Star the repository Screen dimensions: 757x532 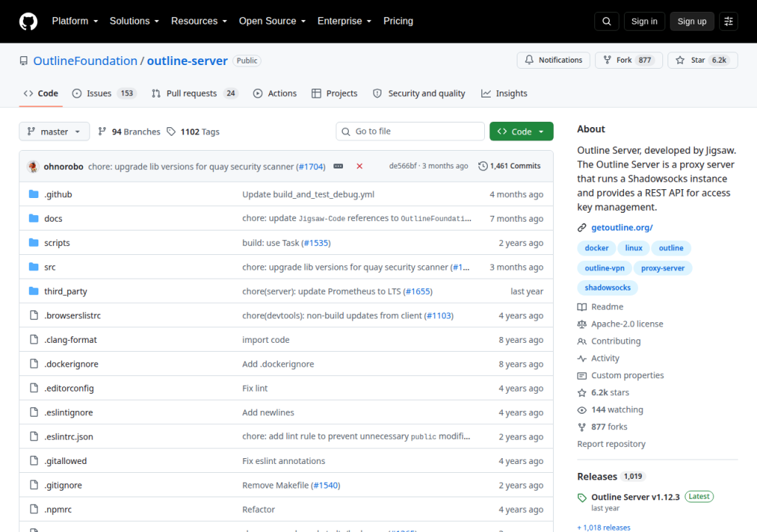pyautogui.click(x=702, y=60)
